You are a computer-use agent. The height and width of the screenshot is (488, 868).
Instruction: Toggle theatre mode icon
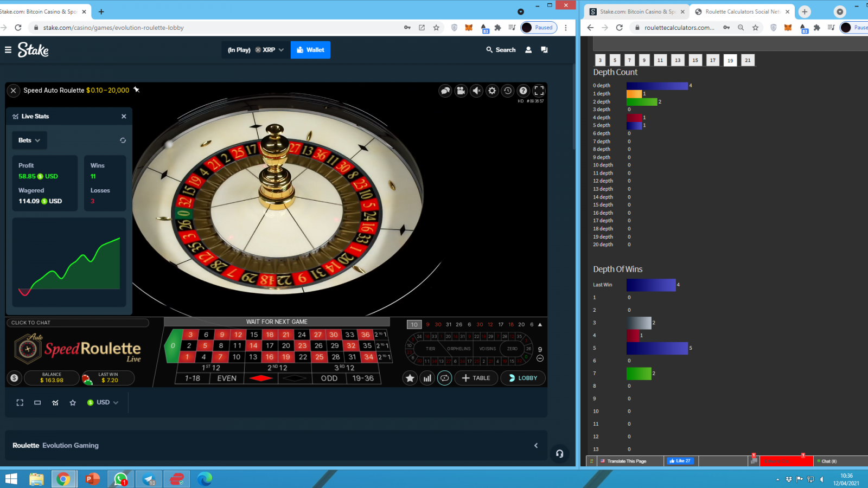click(37, 402)
